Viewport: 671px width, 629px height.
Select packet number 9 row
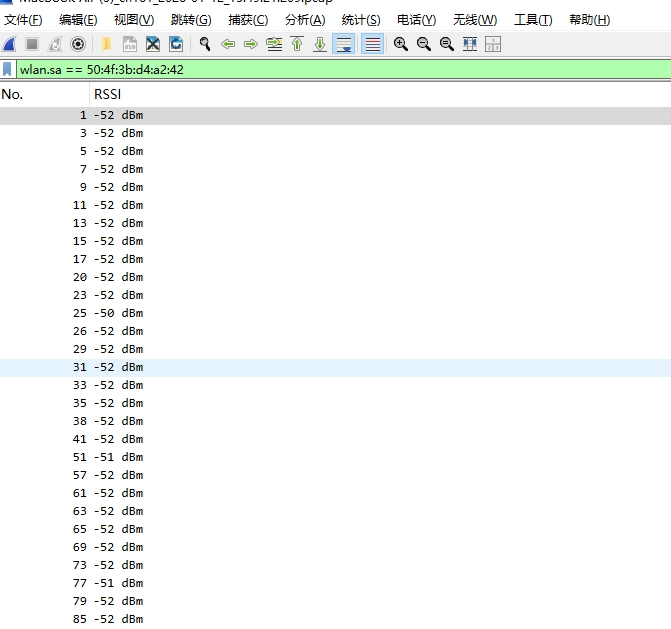336,187
